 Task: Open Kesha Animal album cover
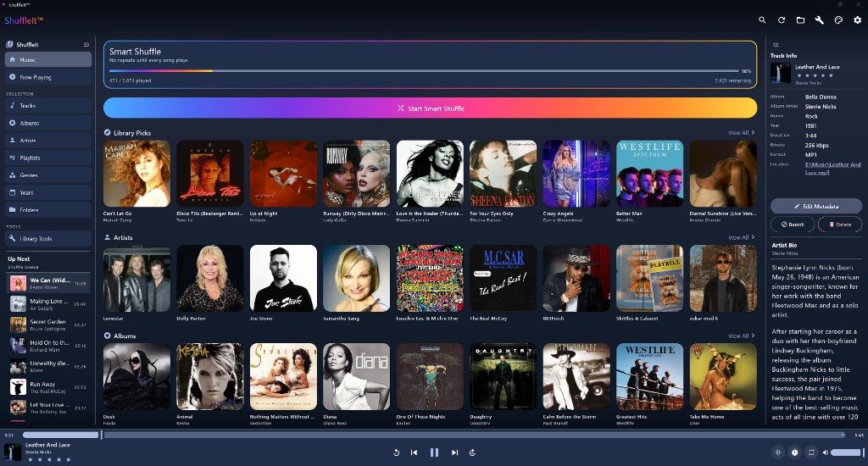(x=210, y=376)
